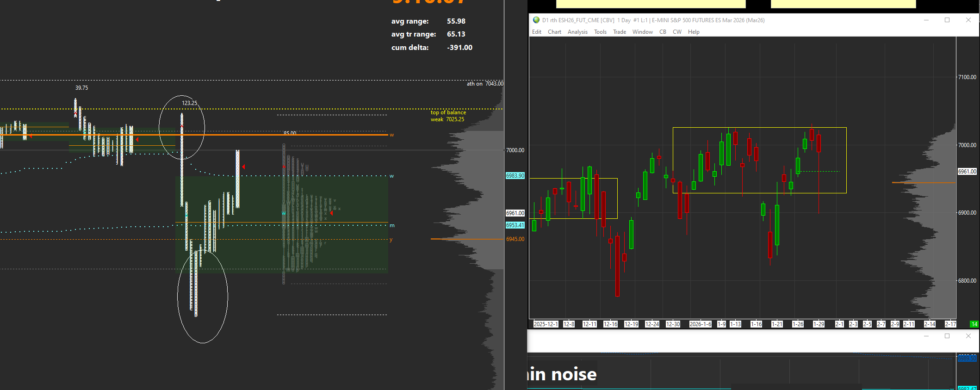
Task: Click the 'cum delta:' label
Action: pyautogui.click(x=410, y=48)
